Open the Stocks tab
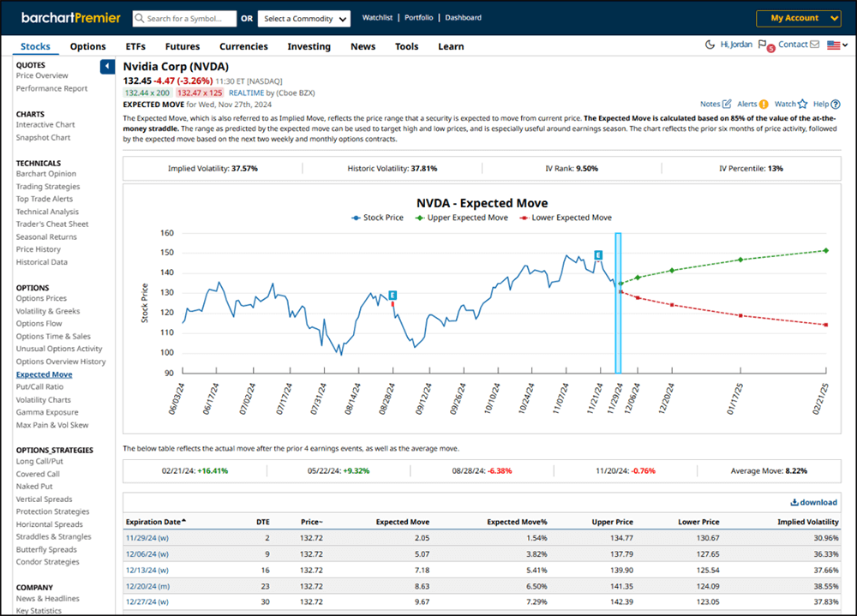The width and height of the screenshot is (857, 616). pyautogui.click(x=35, y=46)
